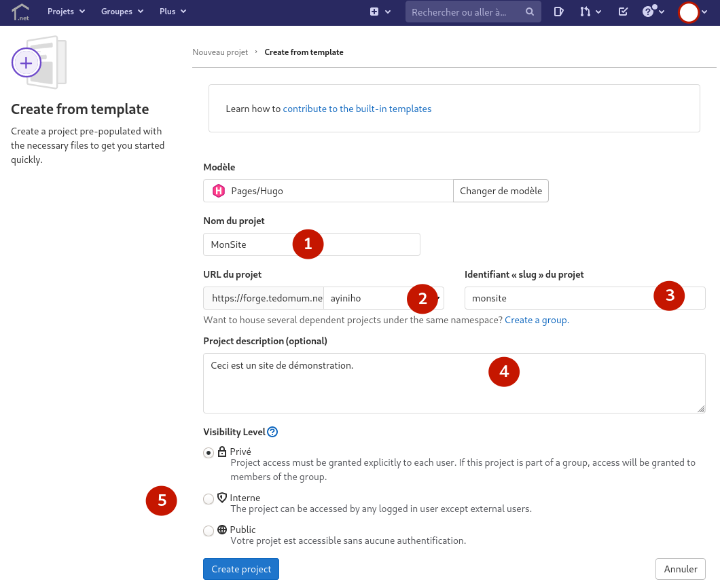Open the to-do list checkmark icon
The height and width of the screenshot is (588, 720).
[623, 12]
